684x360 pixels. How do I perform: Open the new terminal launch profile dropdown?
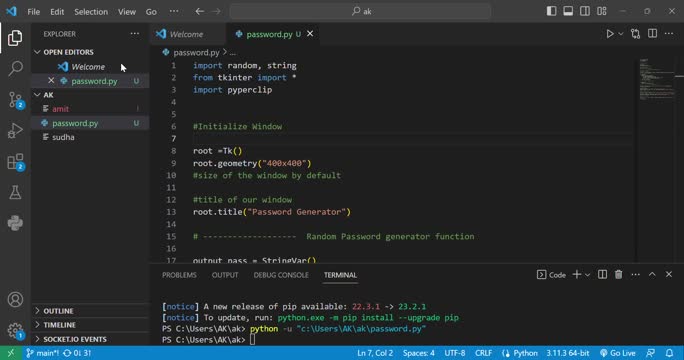tap(588, 274)
